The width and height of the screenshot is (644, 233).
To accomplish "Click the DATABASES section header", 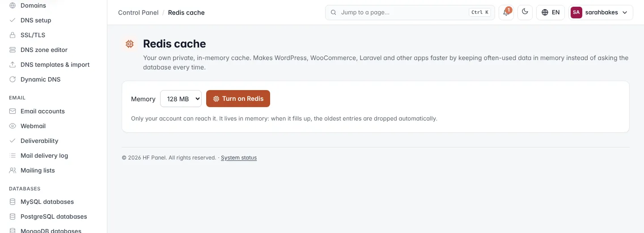I will click(25, 189).
